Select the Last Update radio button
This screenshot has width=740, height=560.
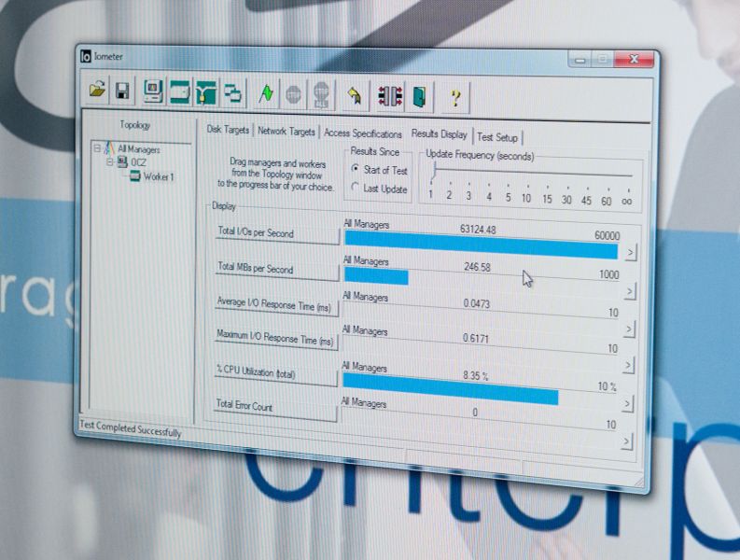click(356, 188)
